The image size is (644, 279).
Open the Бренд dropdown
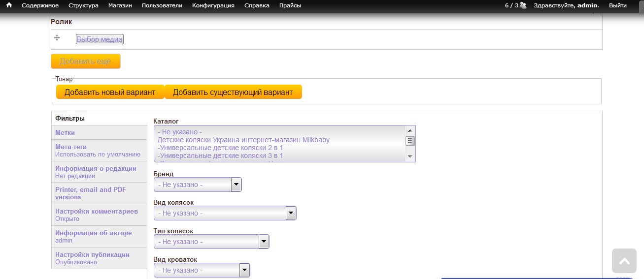(x=198, y=185)
